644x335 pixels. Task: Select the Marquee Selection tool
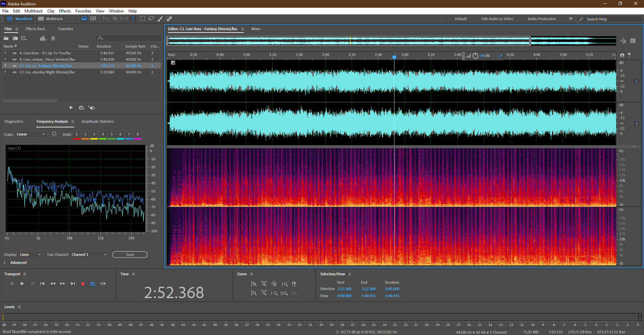point(143,19)
